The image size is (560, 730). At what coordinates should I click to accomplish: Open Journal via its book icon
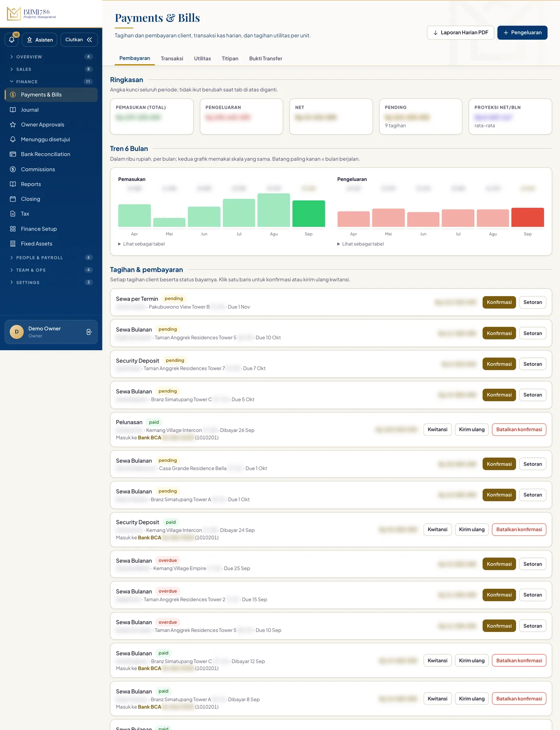coord(13,110)
